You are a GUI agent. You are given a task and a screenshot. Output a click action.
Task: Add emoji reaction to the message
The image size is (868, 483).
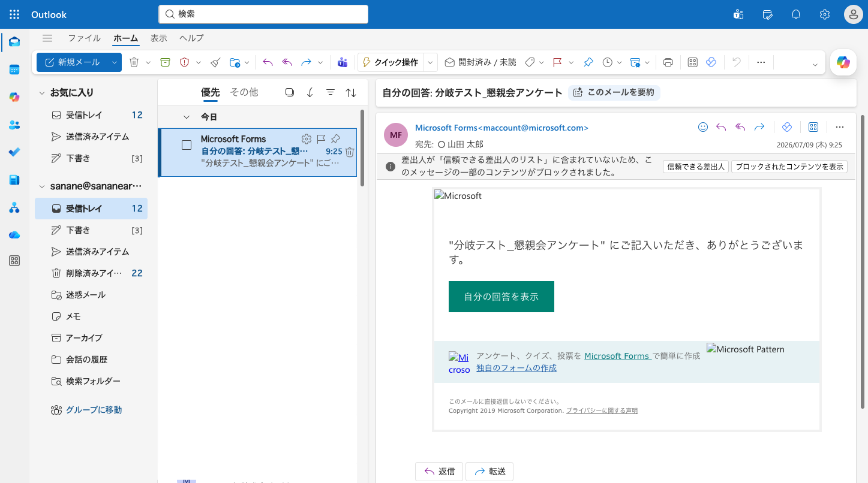703,127
